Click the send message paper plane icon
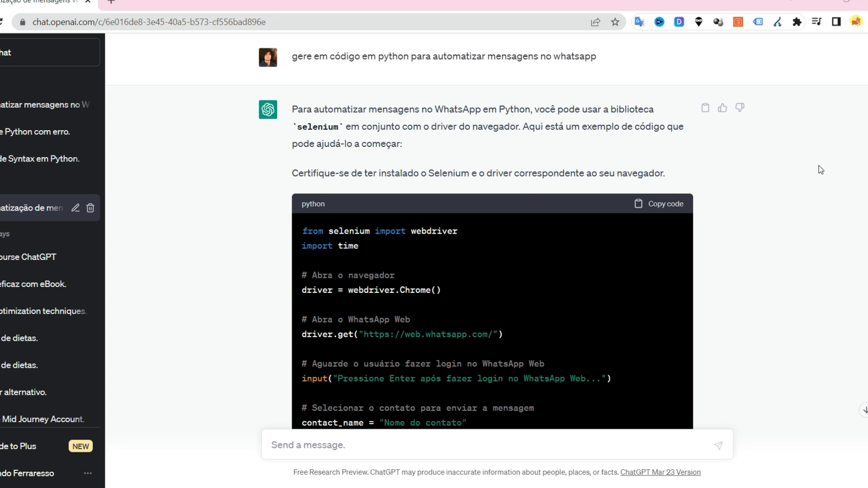Viewport: 868px width, 488px height. tap(718, 445)
